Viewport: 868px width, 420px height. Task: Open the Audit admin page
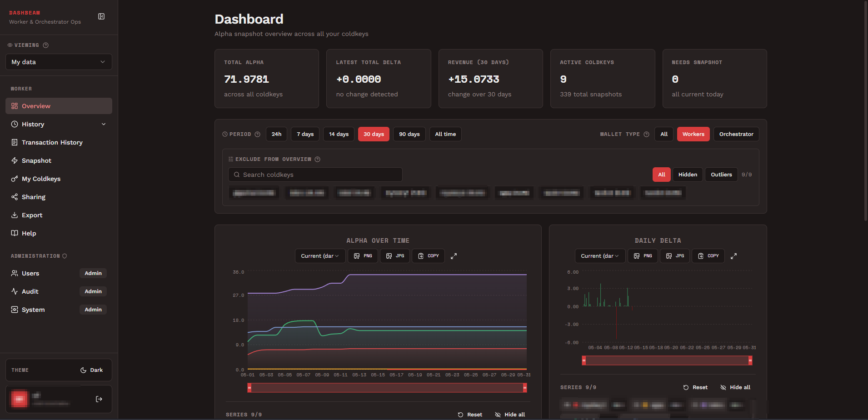click(x=59, y=291)
